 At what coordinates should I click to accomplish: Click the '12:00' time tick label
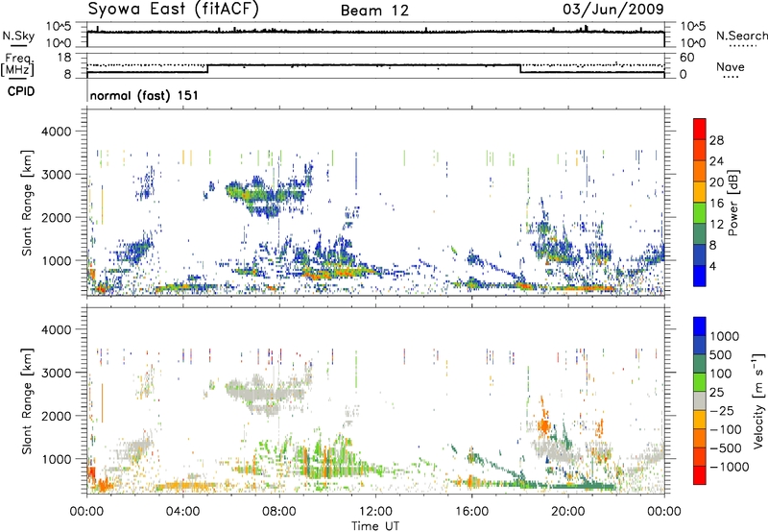(x=375, y=512)
